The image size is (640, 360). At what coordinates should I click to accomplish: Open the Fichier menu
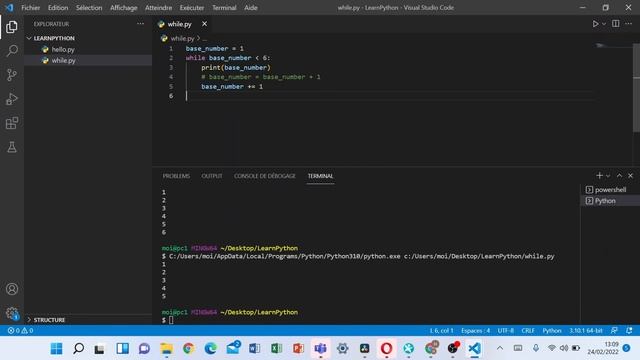pos(31,7)
